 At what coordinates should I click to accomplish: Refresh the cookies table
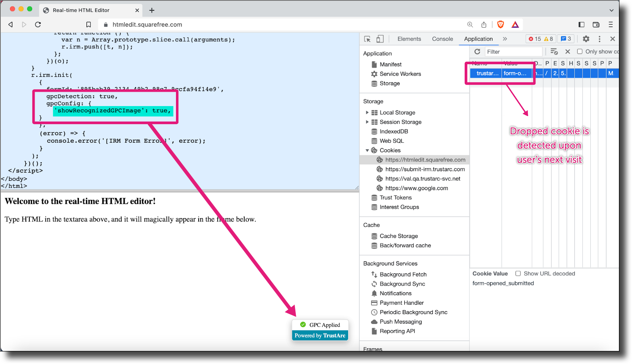pyautogui.click(x=477, y=51)
